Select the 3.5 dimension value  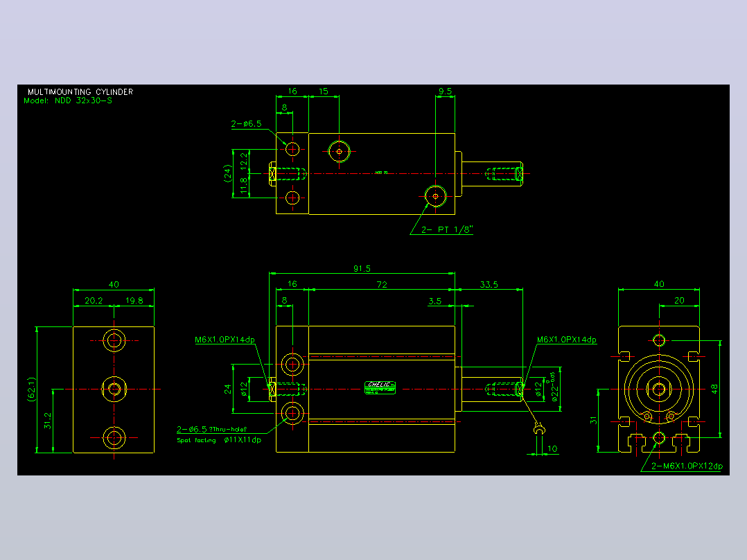[x=435, y=301]
